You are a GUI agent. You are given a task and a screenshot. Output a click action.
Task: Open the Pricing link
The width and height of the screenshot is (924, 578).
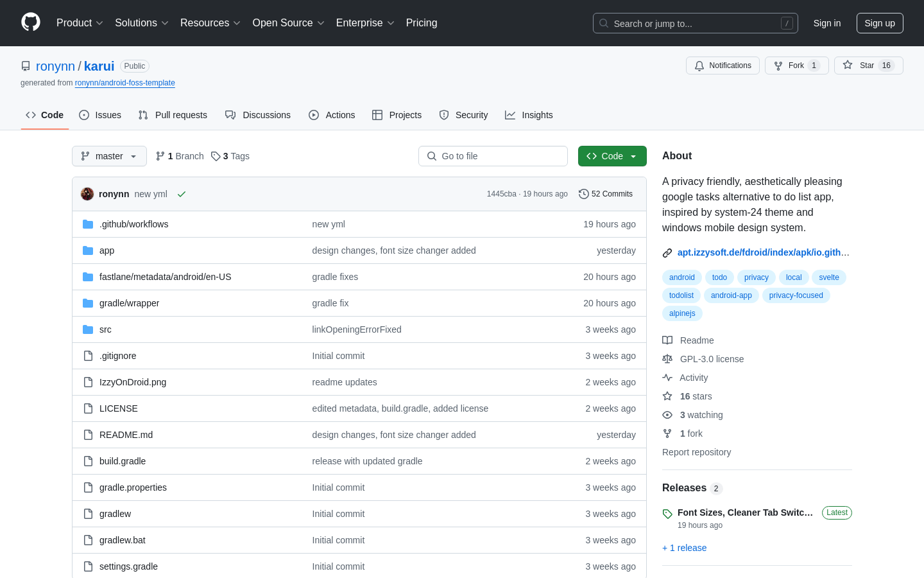(422, 23)
